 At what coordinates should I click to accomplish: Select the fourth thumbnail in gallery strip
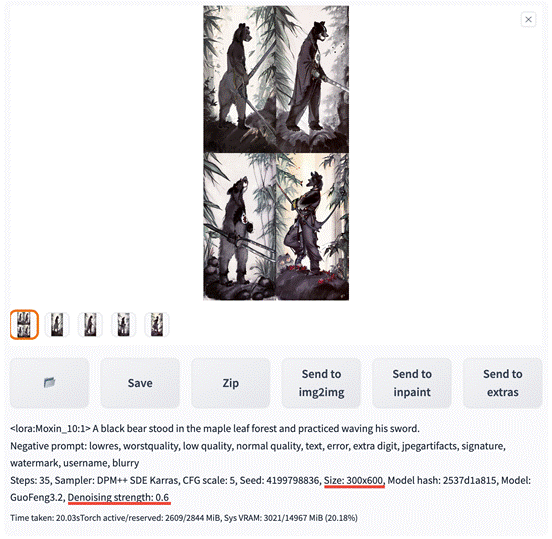click(x=124, y=325)
